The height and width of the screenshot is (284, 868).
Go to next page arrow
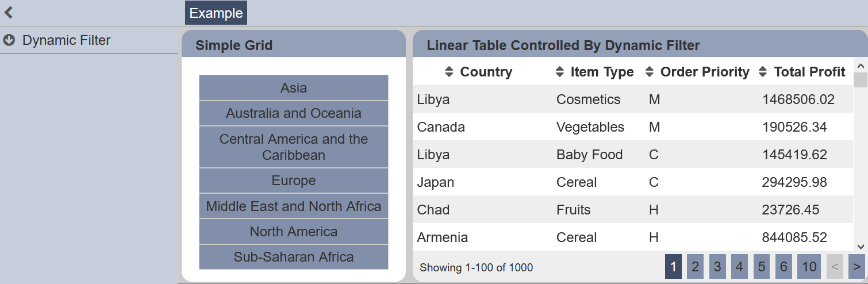(857, 267)
